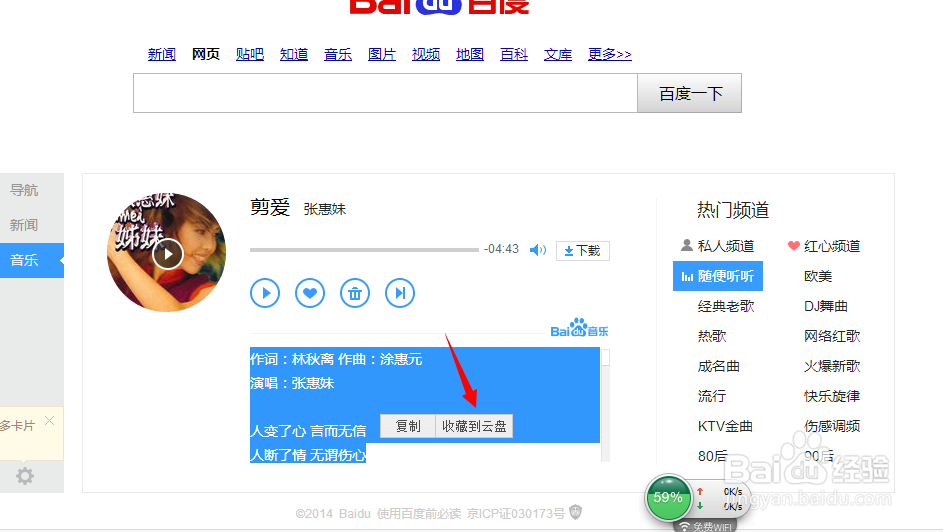Click 复制 in the popup
This screenshot has width=943, height=532.
point(408,426)
